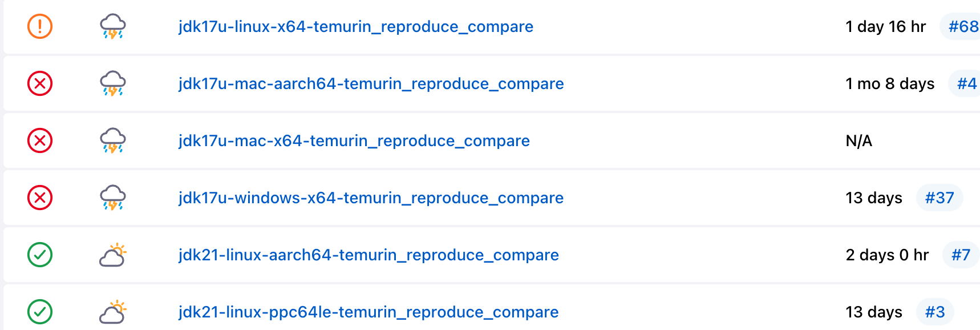The width and height of the screenshot is (980, 330).
Task: Click unstable status icon for jdk17u-linux-x64 job
Action: tap(40, 26)
